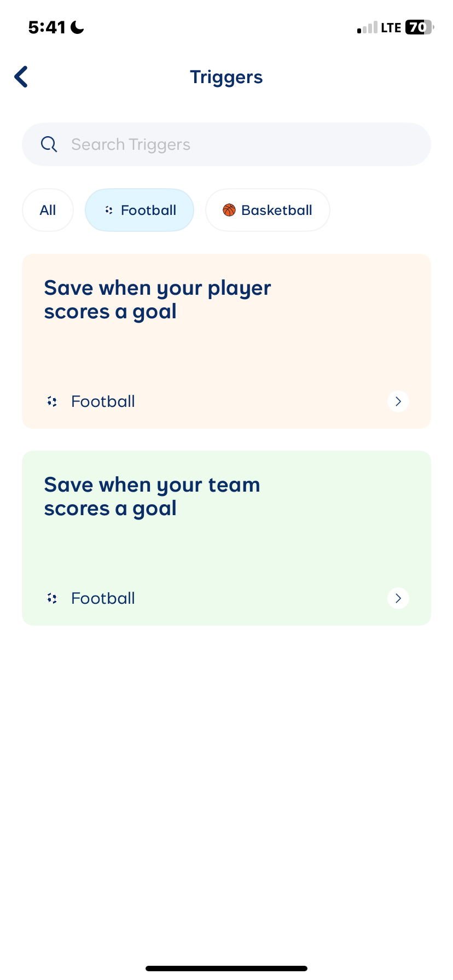Enable the Basketball filter chip
The image size is (453, 980).
coord(268,209)
